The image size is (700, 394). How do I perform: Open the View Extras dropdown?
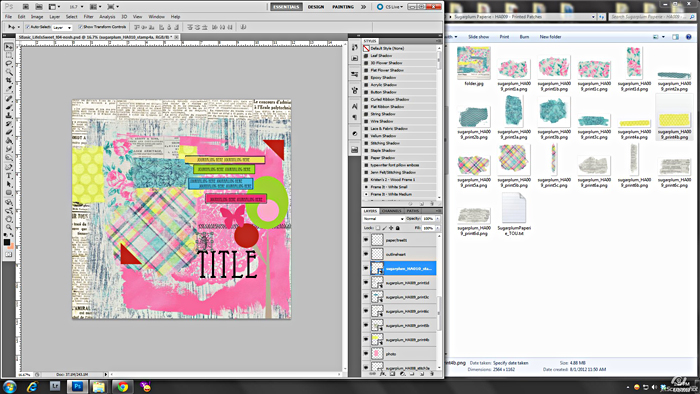[x=54, y=7]
